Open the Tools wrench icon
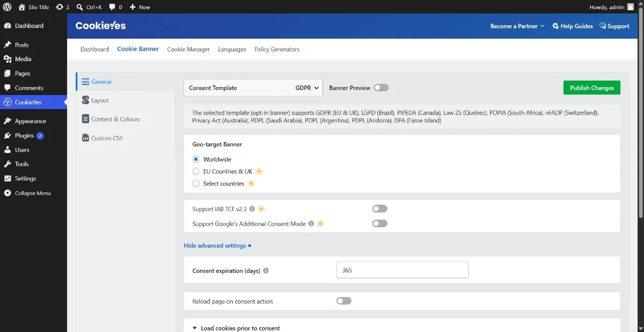 8,164
